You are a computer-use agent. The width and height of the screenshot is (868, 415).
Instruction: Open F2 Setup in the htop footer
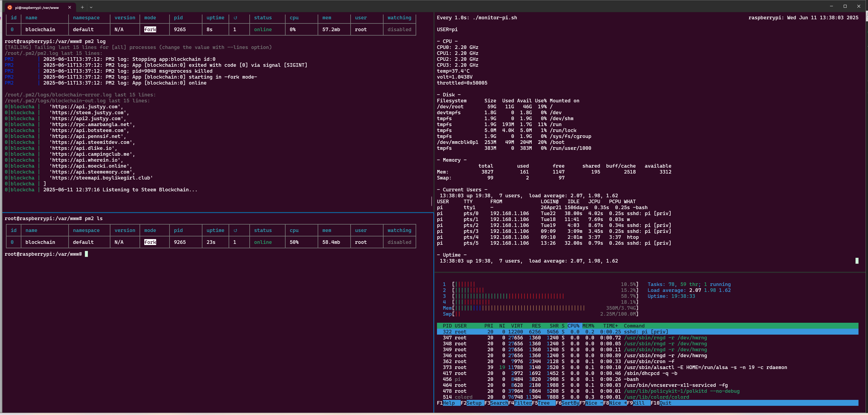point(474,403)
